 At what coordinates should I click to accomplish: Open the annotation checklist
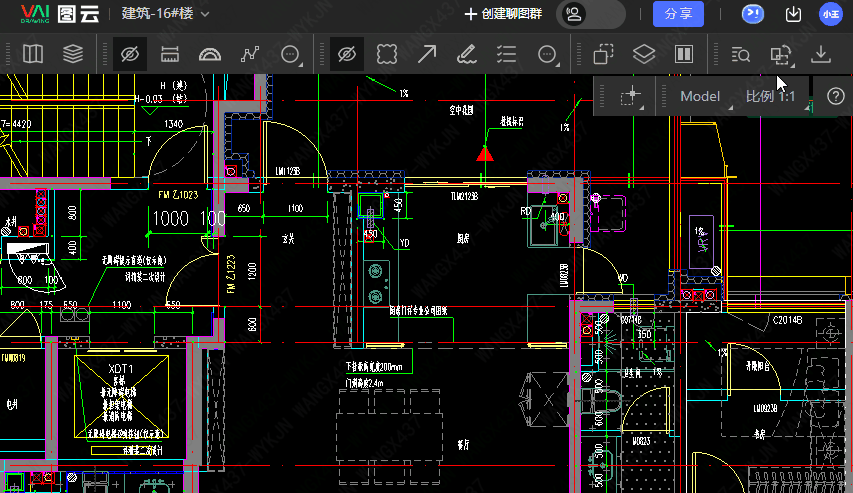point(507,54)
